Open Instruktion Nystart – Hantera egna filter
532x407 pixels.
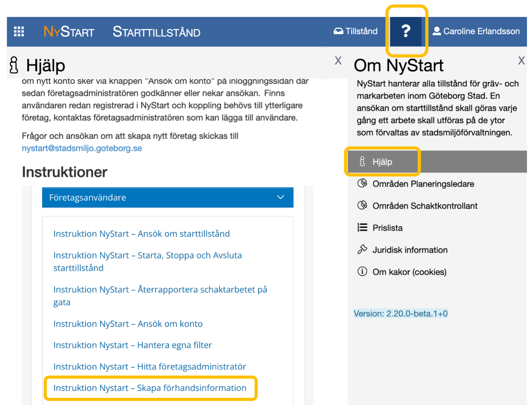(133, 345)
